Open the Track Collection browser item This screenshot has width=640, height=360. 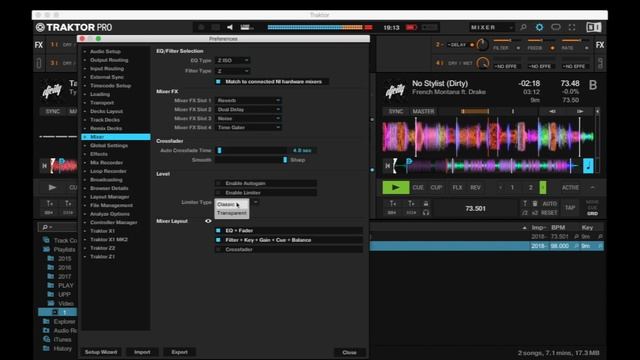[x=60, y=240]
